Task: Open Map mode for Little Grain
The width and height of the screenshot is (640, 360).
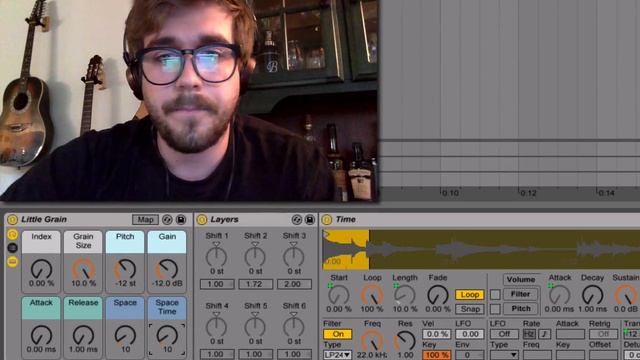Action: 145,220
